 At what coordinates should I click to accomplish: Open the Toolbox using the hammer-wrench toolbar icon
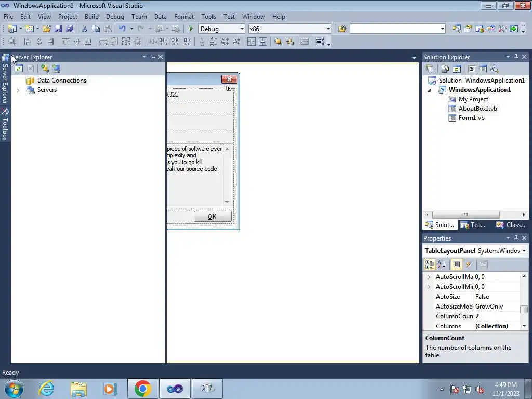click(x=502, y=29)
